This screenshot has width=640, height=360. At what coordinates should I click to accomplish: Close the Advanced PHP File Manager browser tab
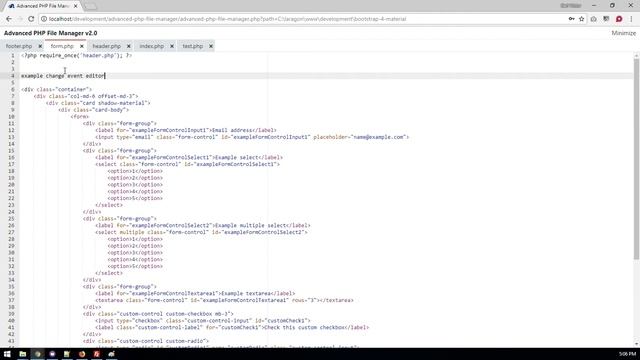click(x=76, y=6)
